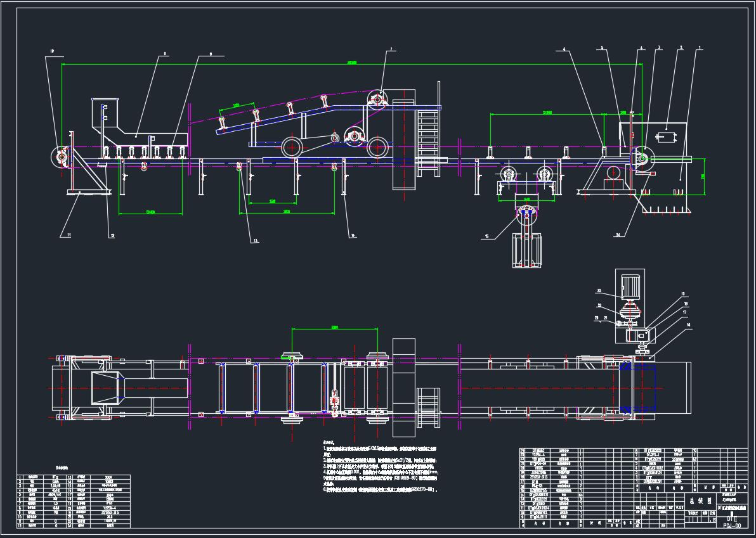Select the discharge hood box at the head end

click(670, 136)
